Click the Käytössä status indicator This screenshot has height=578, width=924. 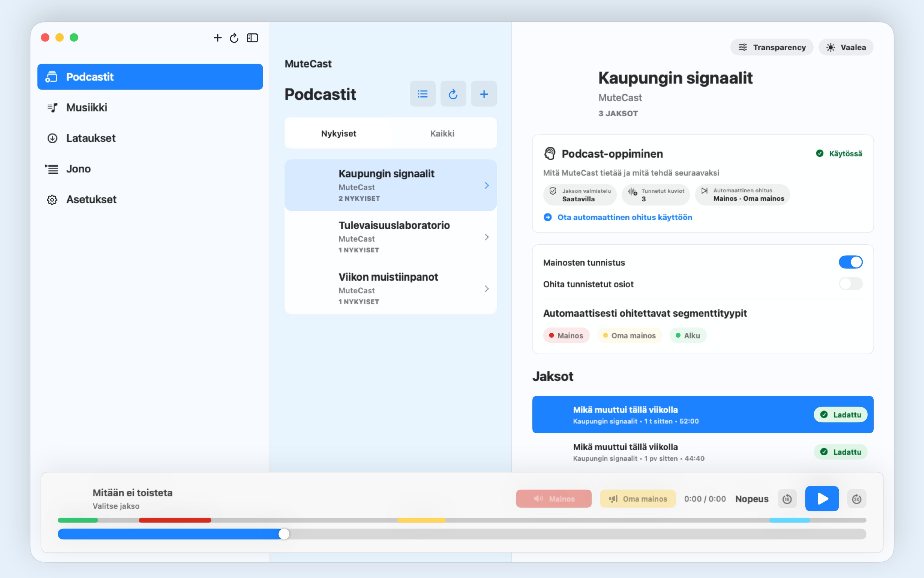pyautogui.click(x=839, y=154)
